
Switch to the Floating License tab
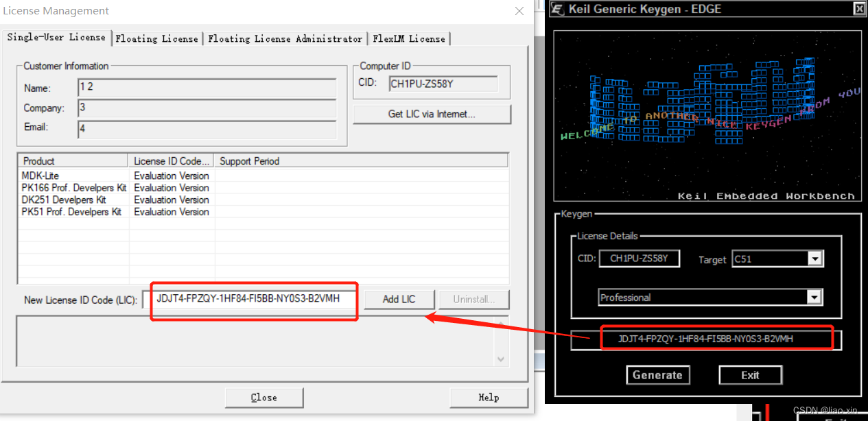point(157,38)
